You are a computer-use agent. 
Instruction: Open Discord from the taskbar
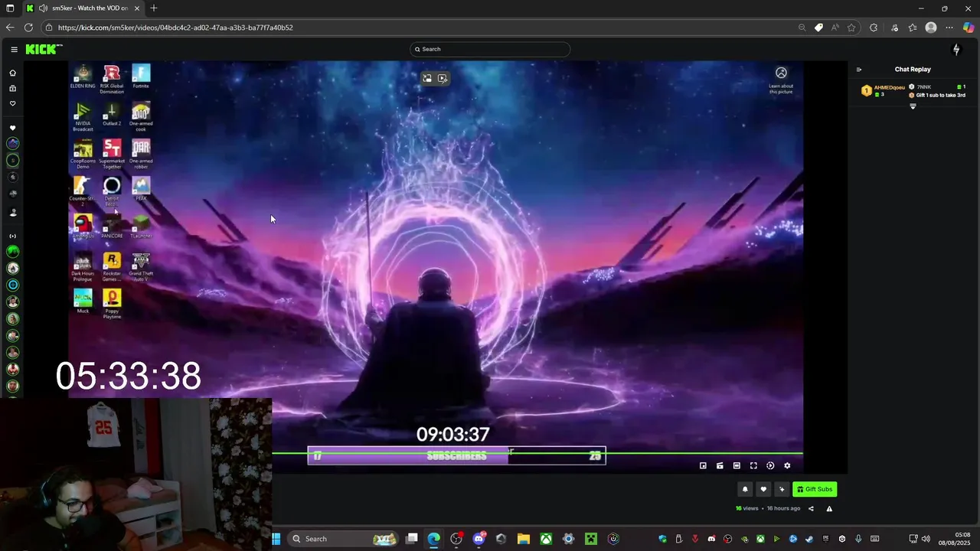[479, 539]
